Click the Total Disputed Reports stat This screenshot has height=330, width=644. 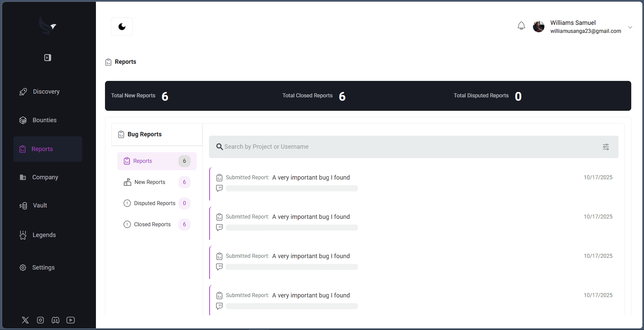coord(488,96)
